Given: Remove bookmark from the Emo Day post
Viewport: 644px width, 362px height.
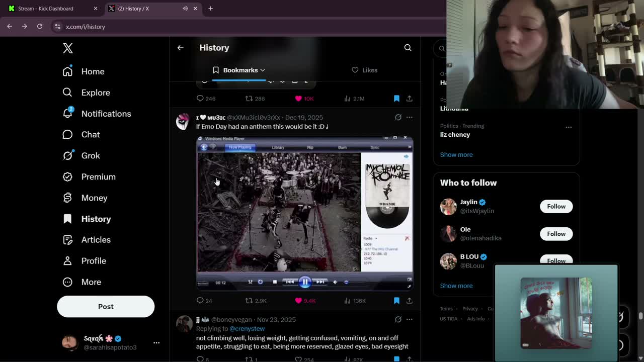Looking at the screenshot, I should [396, 301].
